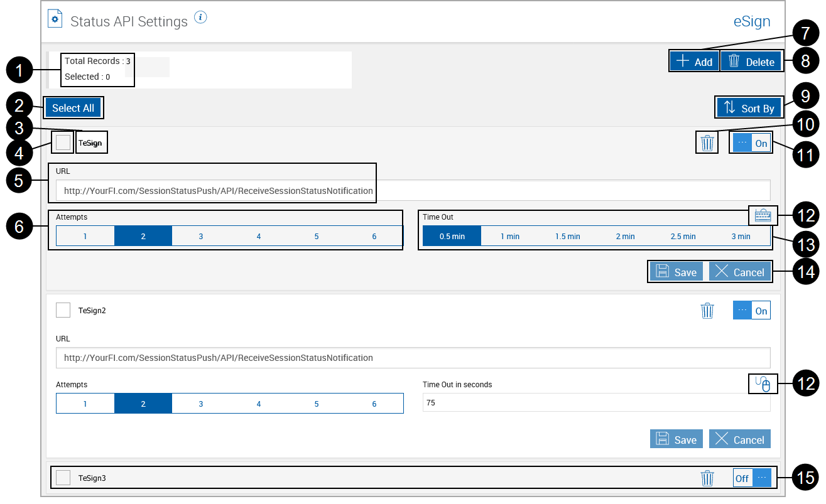Click the trash icon for TeSign
The width and height of the screenshot is (826, 504).
click(x=707, y=143)
